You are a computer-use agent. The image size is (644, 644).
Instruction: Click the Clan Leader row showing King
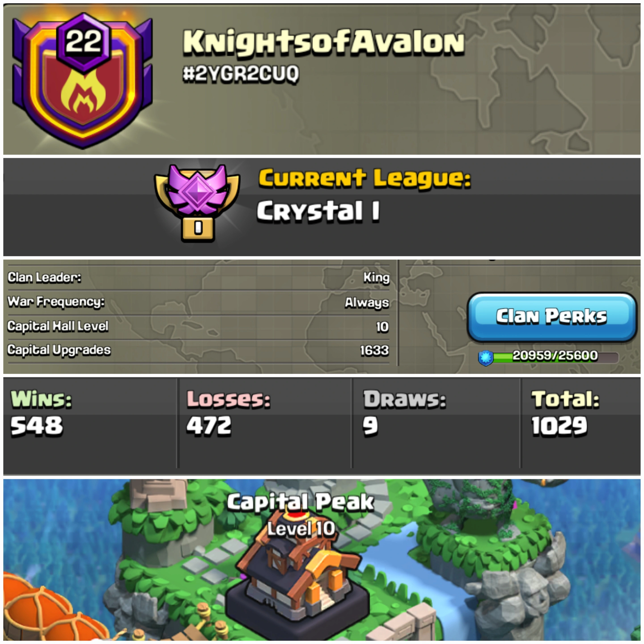[x=198, y=278]
